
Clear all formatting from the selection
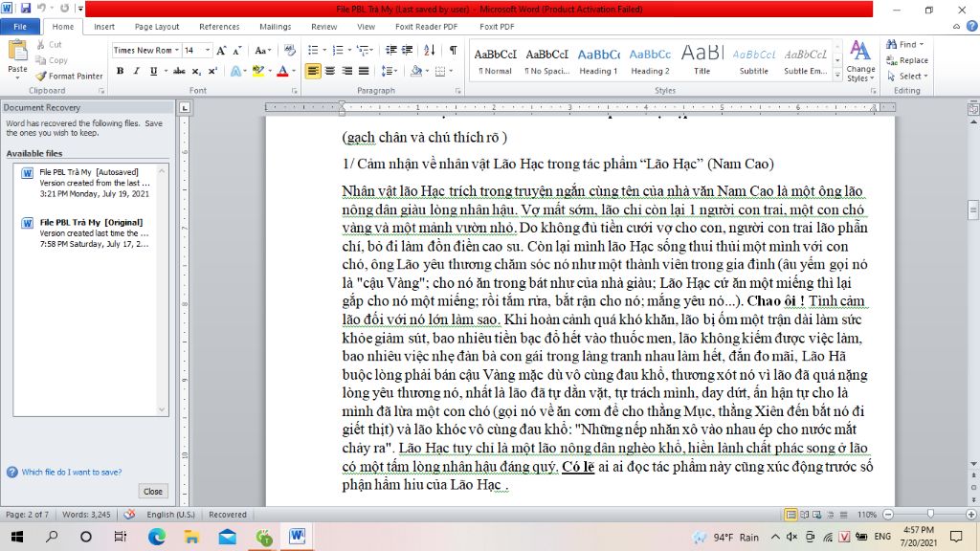pos(289,50)
